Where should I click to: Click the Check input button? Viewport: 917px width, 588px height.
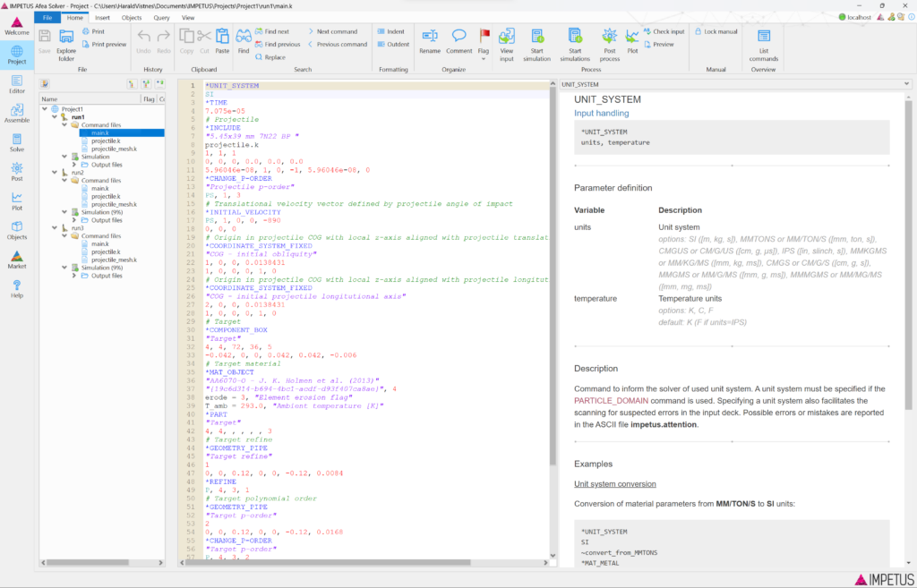[664, 31]
